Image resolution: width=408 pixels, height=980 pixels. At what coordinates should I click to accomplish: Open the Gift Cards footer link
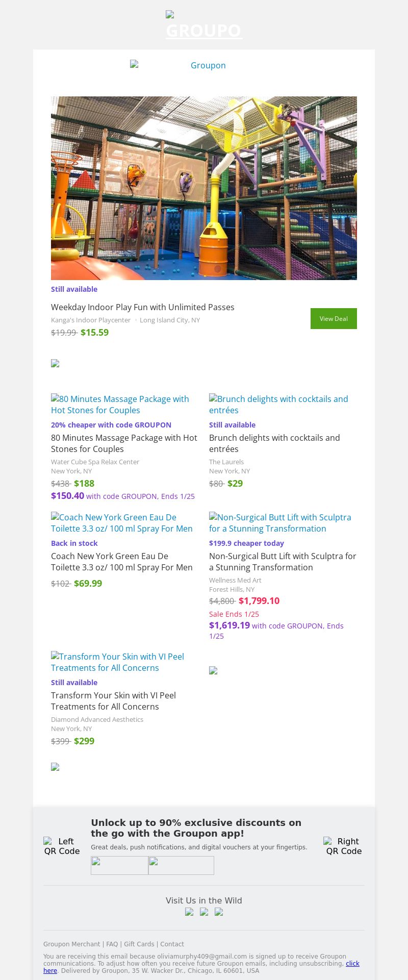[x=139, y=944]
